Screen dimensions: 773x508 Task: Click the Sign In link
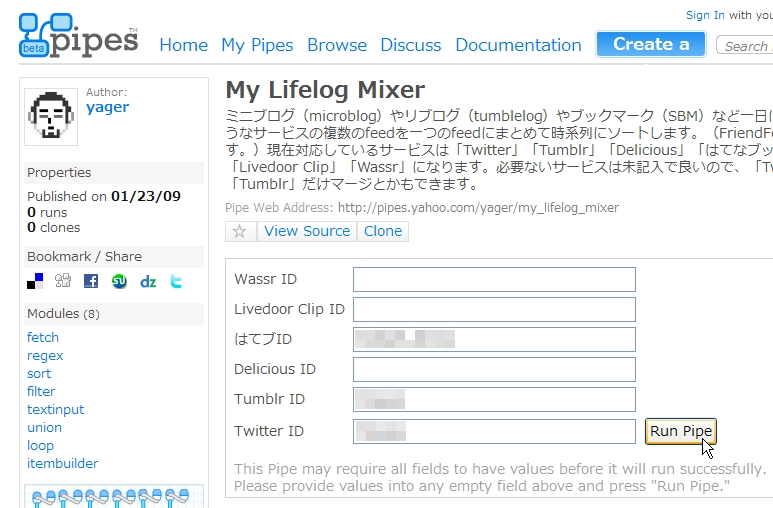(705, 15)
